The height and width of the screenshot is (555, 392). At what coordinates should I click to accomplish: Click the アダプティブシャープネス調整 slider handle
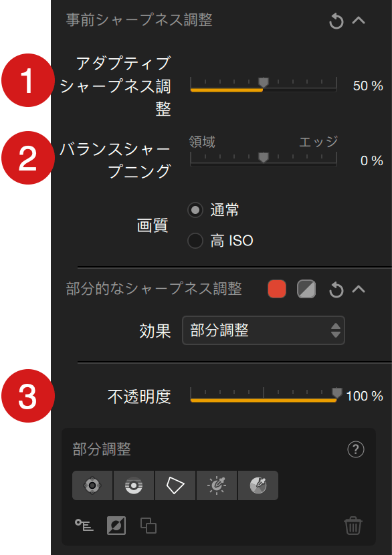click(263, 83)
